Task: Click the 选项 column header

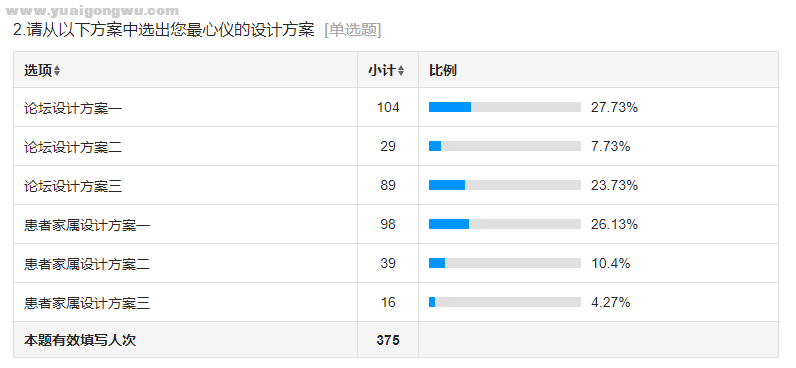Action: pyautogui.click(x=38, y=71)
